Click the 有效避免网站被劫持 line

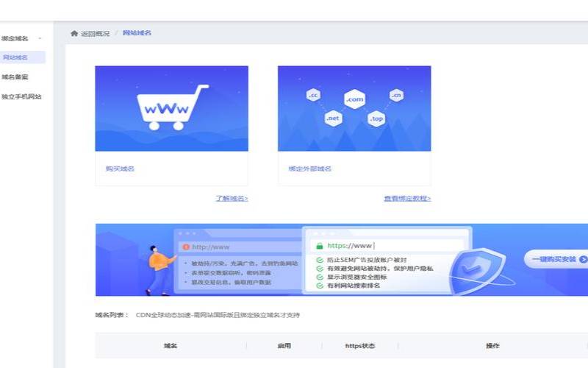point(380,269)
